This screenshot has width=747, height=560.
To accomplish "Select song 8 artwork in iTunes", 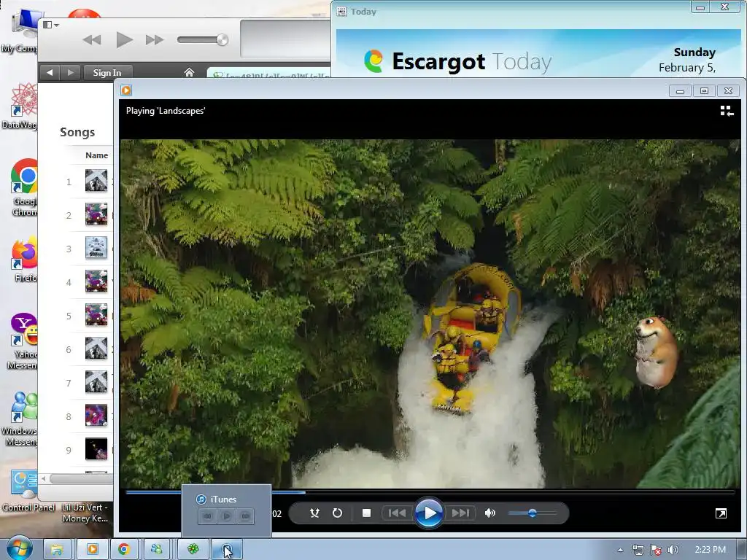I will coord(96,416).
